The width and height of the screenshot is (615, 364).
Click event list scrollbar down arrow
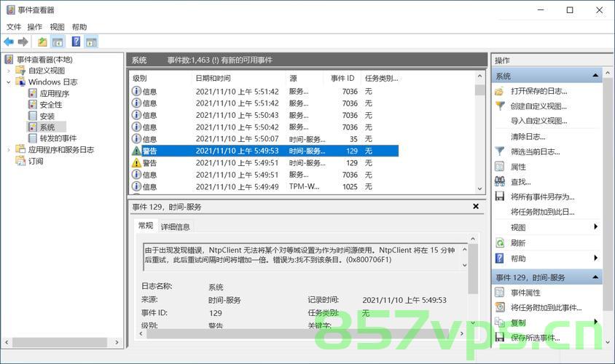click(x=479, y=189)
